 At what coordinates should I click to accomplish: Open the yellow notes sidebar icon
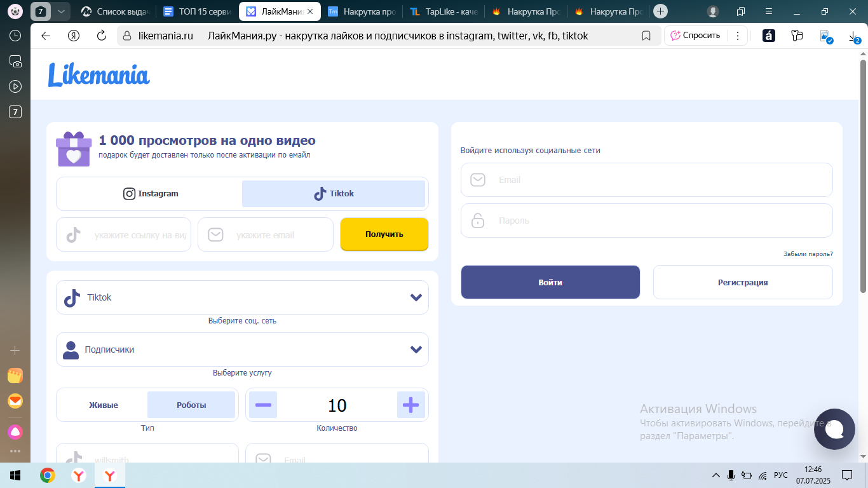coord(15,376)
